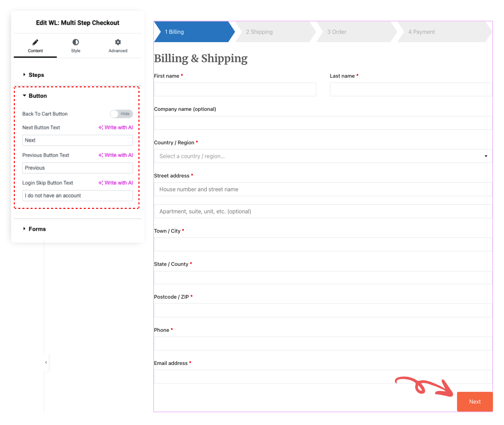This screenshot has height=425, width=504.
Task: Select the Content tab pencil icon
Action: pos(35,46)
